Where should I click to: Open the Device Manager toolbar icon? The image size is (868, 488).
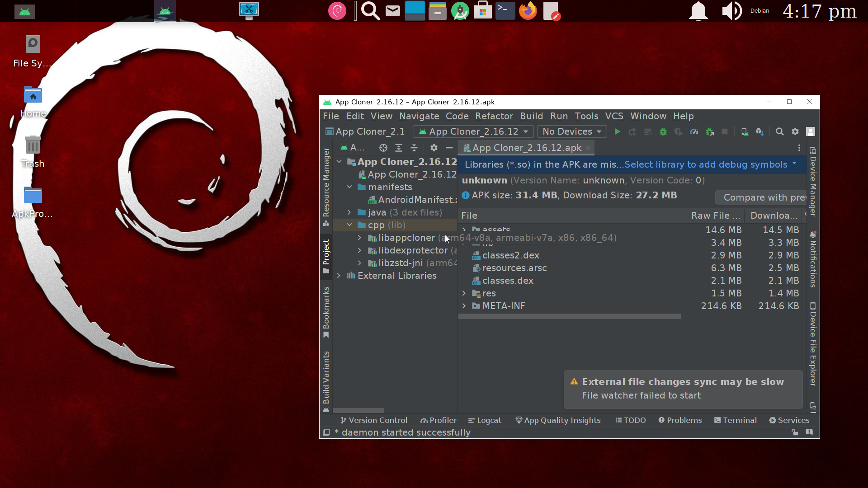744,131
